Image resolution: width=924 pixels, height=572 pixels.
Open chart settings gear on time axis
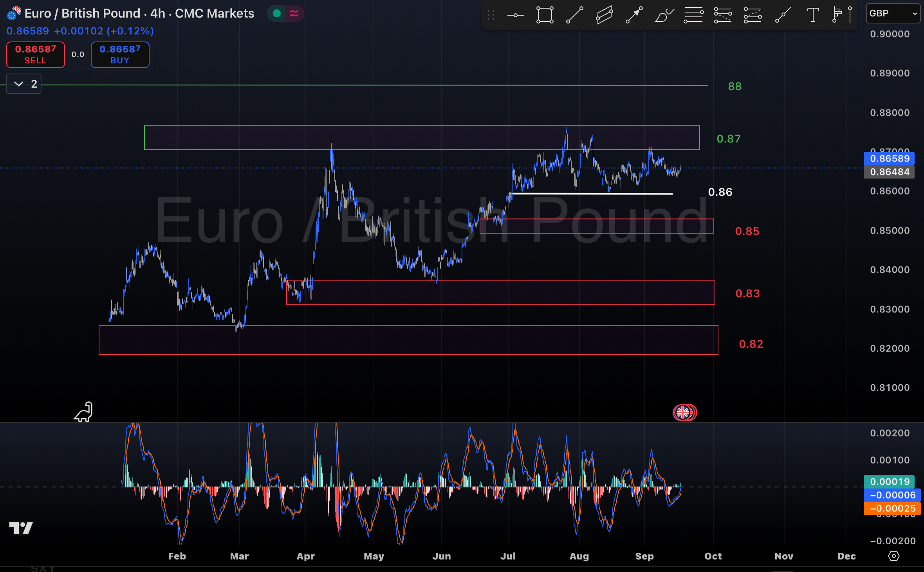coord(894,556)
